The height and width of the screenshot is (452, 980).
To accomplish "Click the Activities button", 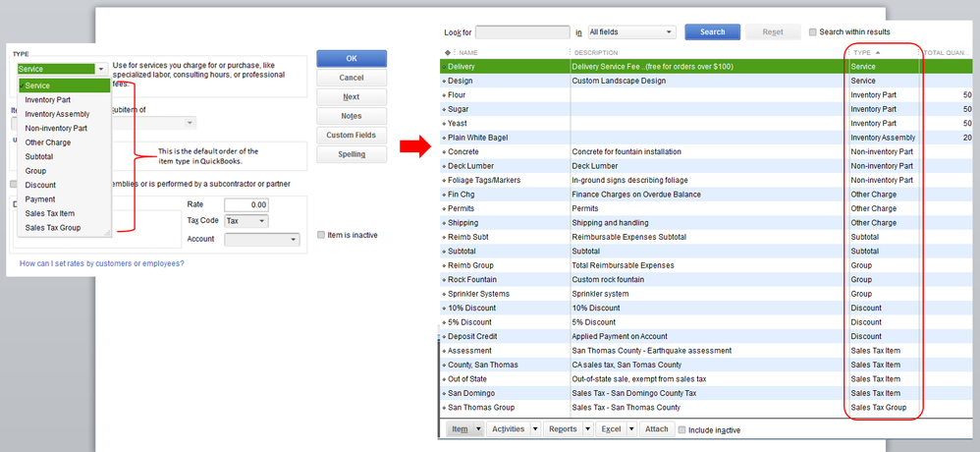I will (508, 429).
